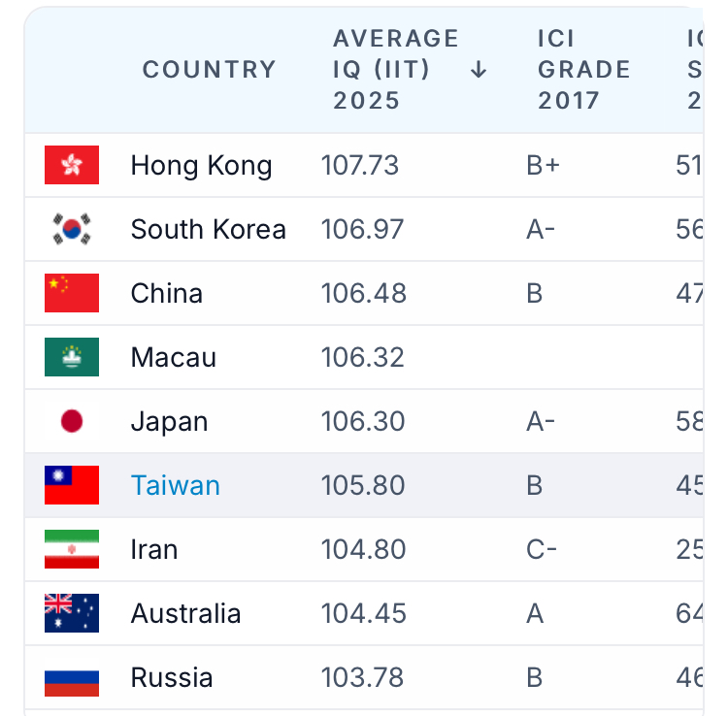Click the China flag icon
Image resolution: width=728 pixels, height=716 pixels.
[x=72, y=293]
